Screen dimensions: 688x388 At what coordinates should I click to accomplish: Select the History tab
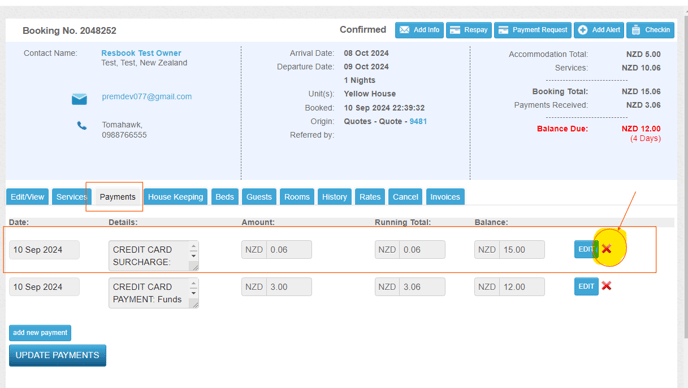coord(334,197)
